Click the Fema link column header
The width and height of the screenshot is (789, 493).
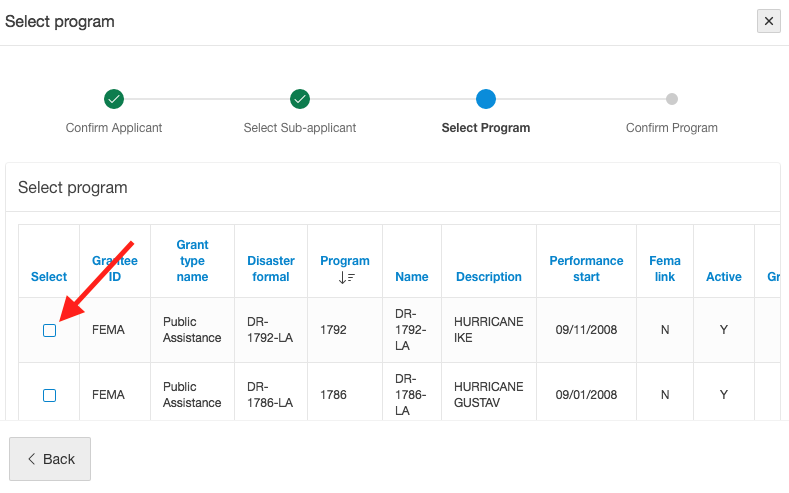tap(665, 269)
